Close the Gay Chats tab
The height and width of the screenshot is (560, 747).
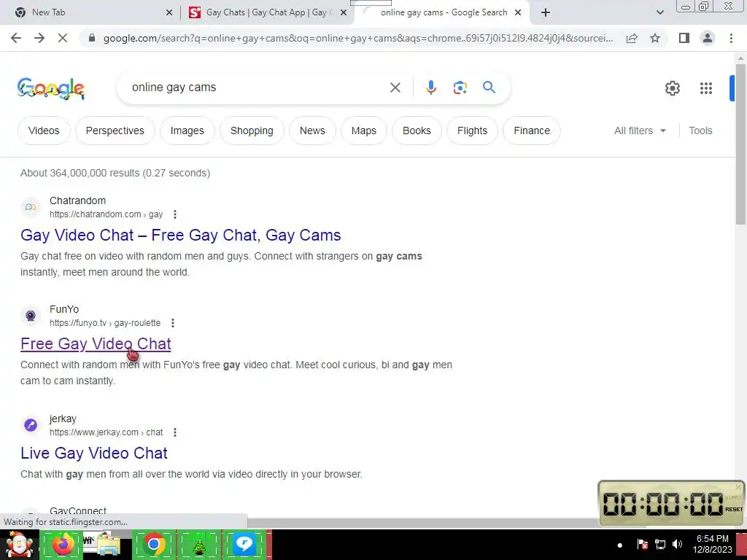(x=344, y=13)
